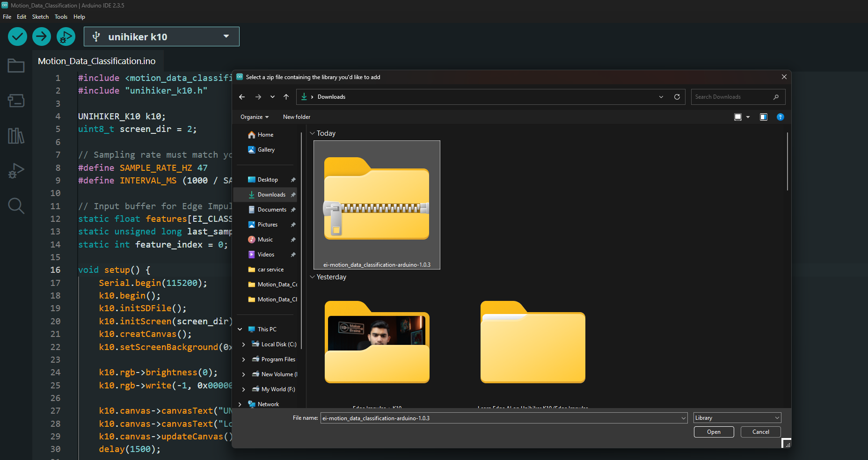Go up one folder level
Screen dimensions: 868x460
tap(286, 97)
